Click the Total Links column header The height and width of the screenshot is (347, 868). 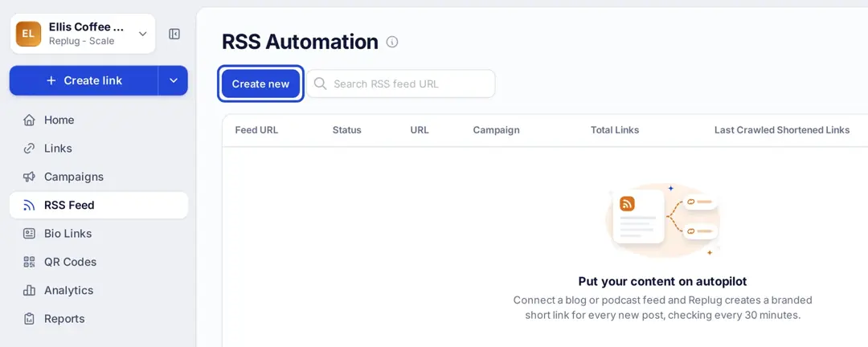(x=615, y=130)
